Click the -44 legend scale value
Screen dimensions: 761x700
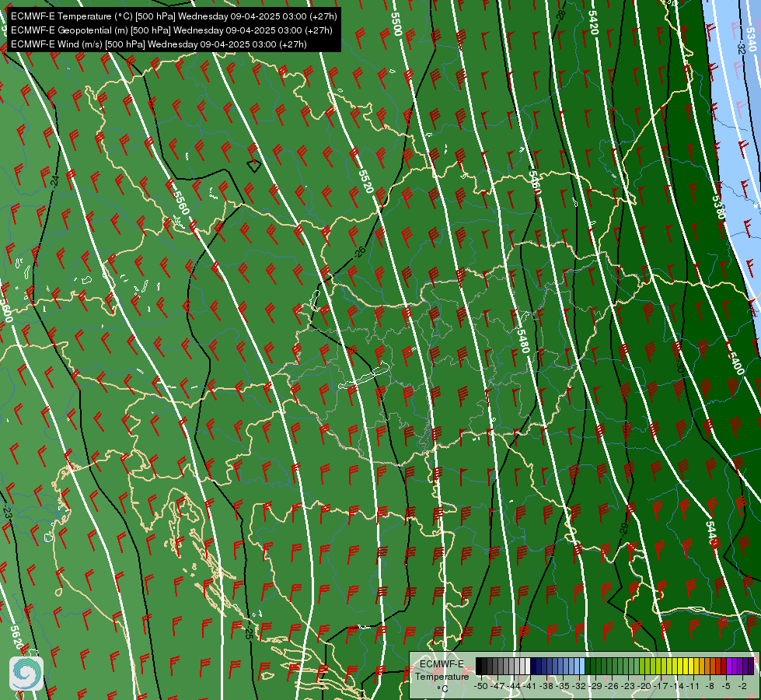point(514,686)
